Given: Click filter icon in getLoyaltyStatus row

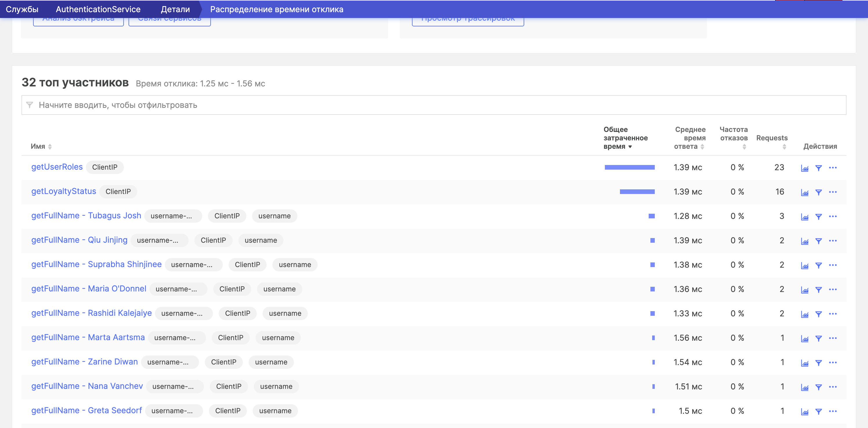Looking at the screenshot, I should pos(818,192).
